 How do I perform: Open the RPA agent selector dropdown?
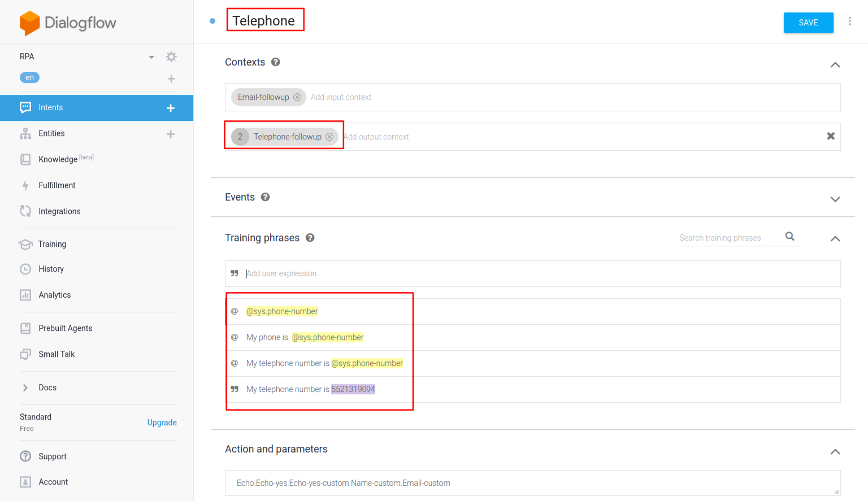[151, 57]
